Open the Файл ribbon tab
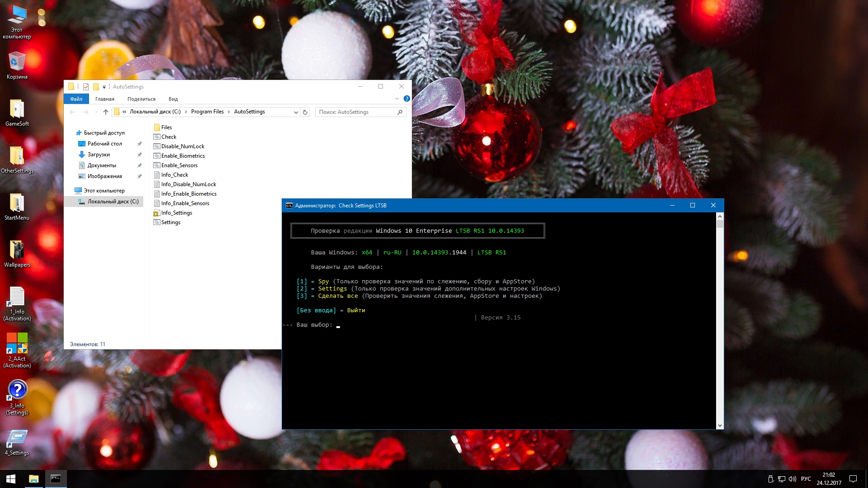The width and height of the screenshot is (868, 488). point(76,99)
